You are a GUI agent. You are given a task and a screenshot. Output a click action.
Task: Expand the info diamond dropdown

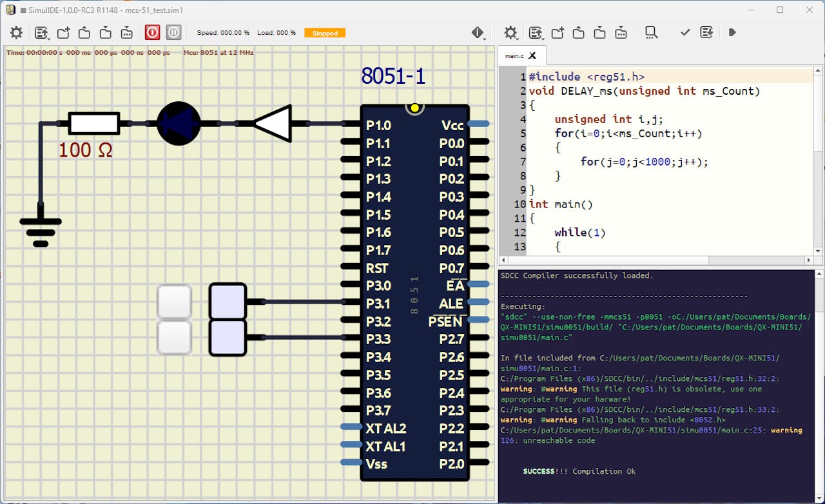pos(478,33)
